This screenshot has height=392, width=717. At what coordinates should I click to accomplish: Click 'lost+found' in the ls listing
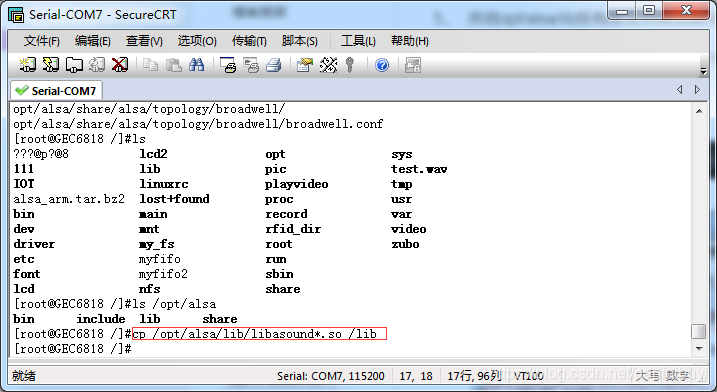174,199
